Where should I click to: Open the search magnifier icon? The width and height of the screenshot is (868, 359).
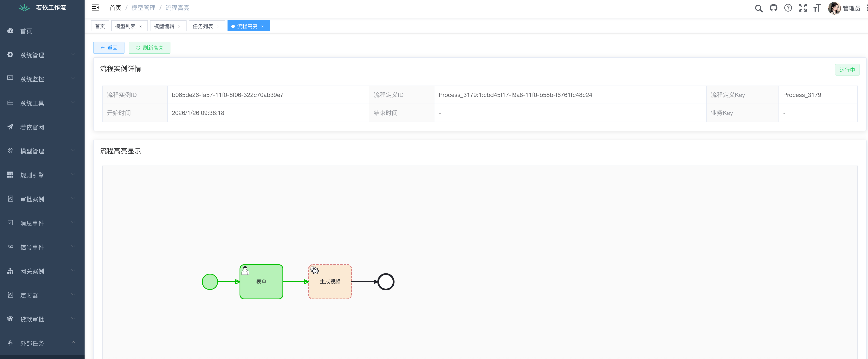coord(759,8)
